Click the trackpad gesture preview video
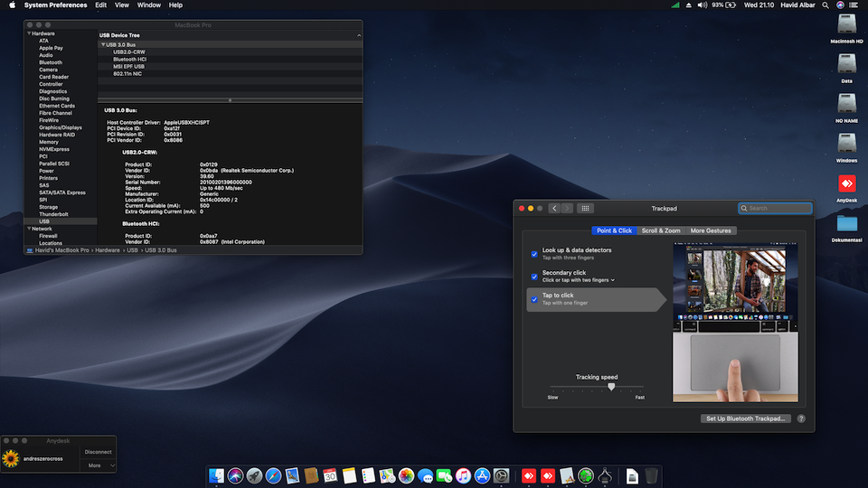The image size is (868, 488). pos(735,322)
